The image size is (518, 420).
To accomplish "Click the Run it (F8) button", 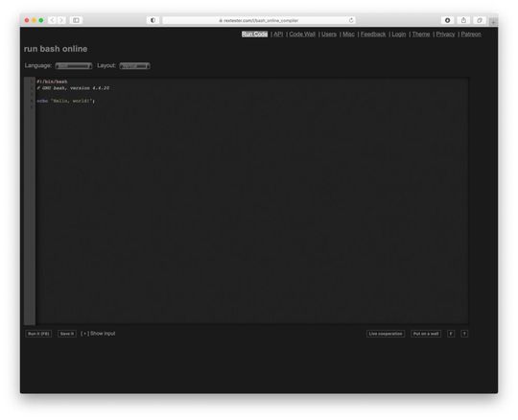I will point(38,334).
